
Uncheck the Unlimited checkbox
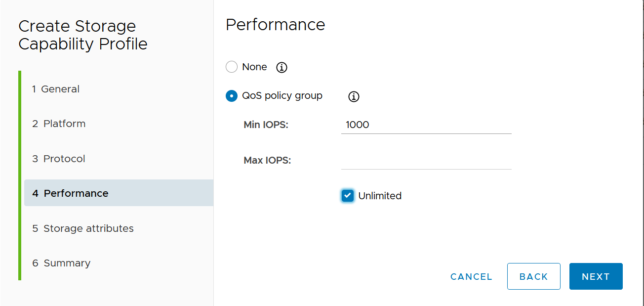(348, 196)
